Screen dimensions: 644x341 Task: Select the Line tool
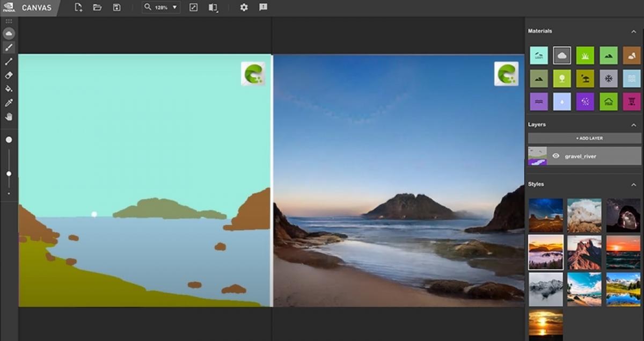click(9, 61)
